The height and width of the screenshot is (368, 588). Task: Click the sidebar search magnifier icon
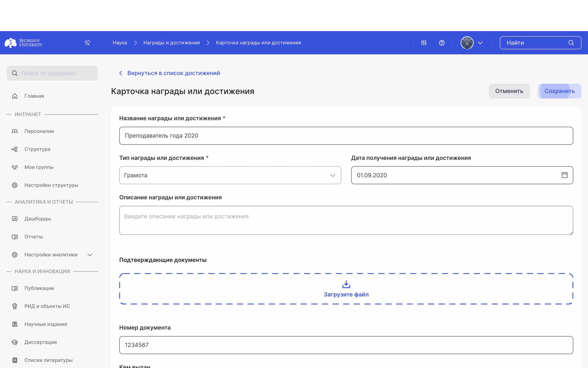pyautogui.click(x=14, y=73)
